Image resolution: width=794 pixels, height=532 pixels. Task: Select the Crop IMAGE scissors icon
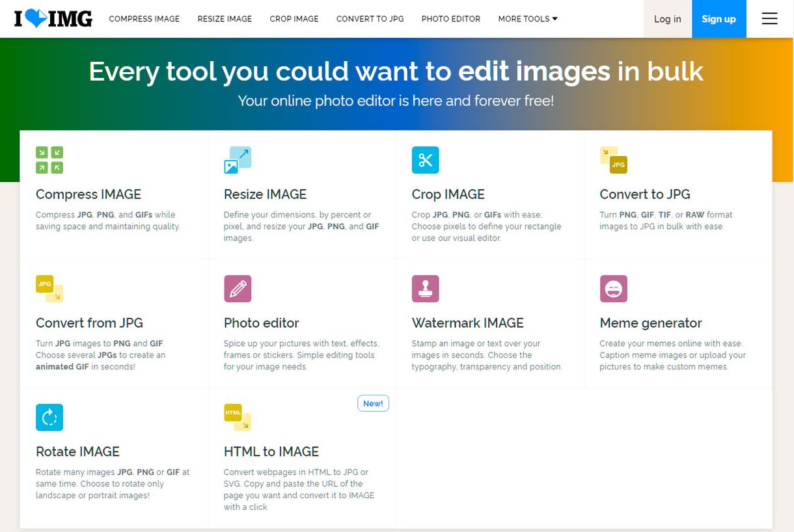click(426, 159)
